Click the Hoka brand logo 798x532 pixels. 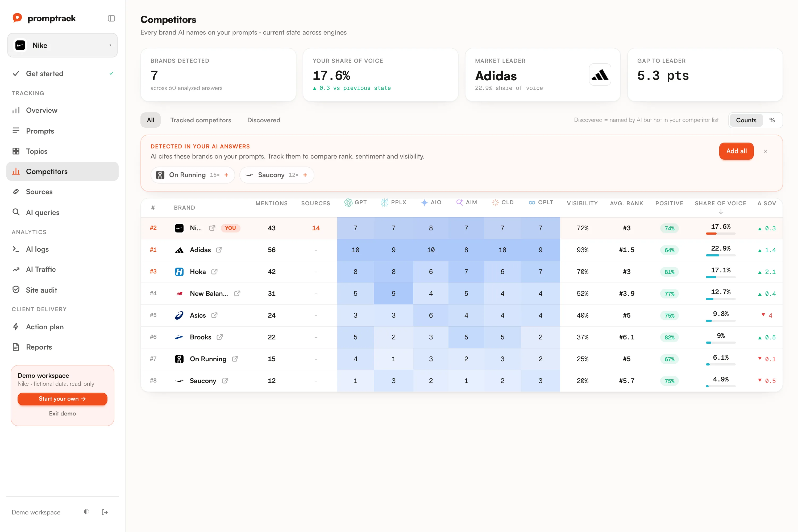pos(179,272)
